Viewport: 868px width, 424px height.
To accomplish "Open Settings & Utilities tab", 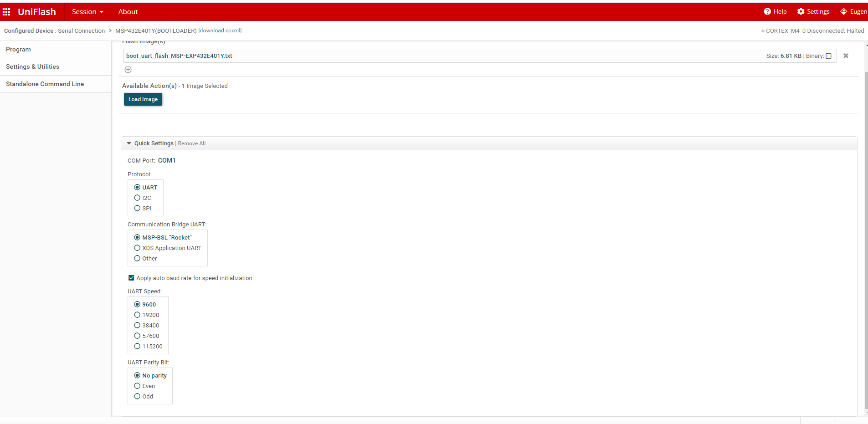I will tap(56, 66).
